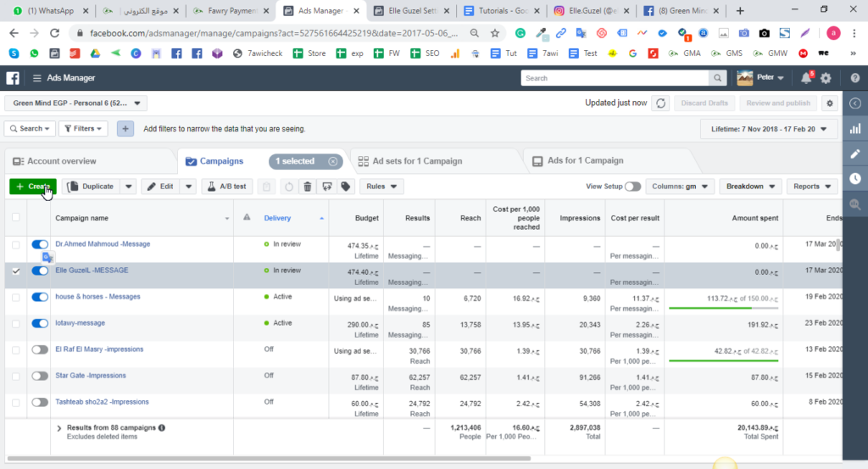Open the Columns: gm dropdown
Image resolution: width=868 pixels, height=469 pixels.
coord(680,187)
